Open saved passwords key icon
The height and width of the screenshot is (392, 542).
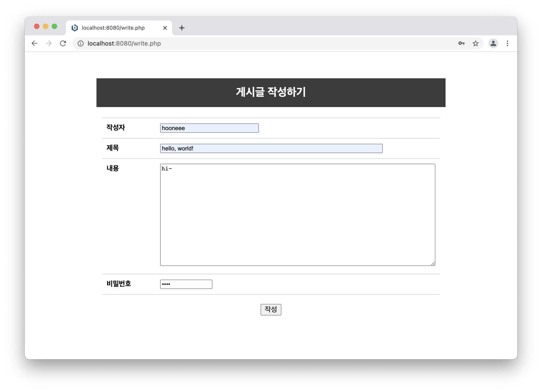(461, 43)
